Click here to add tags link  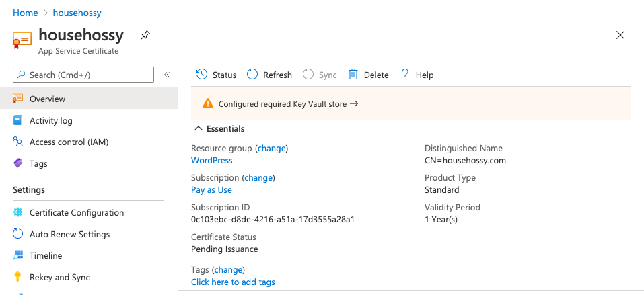233,282
